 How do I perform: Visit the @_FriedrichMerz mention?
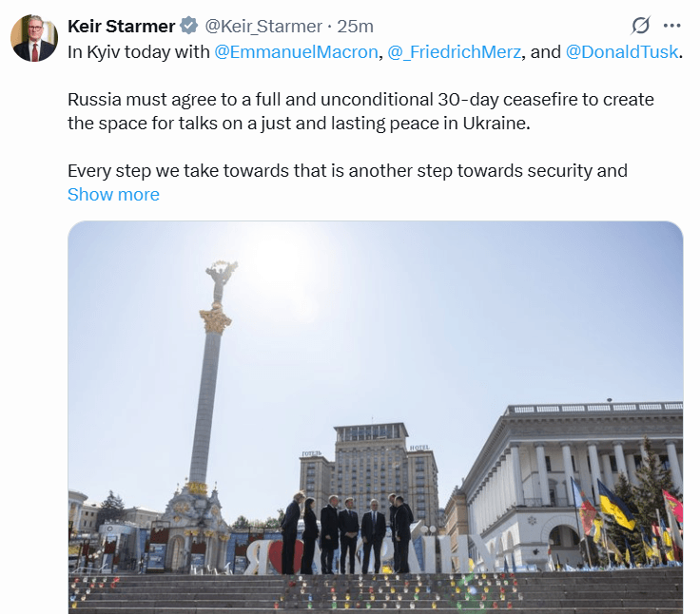[455, 52]
